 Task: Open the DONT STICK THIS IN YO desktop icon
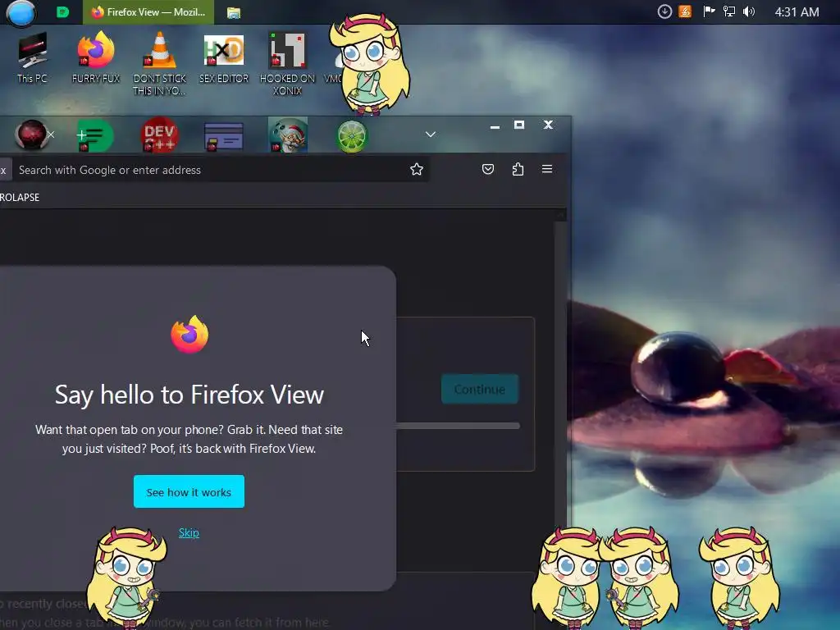pos(160,64)
